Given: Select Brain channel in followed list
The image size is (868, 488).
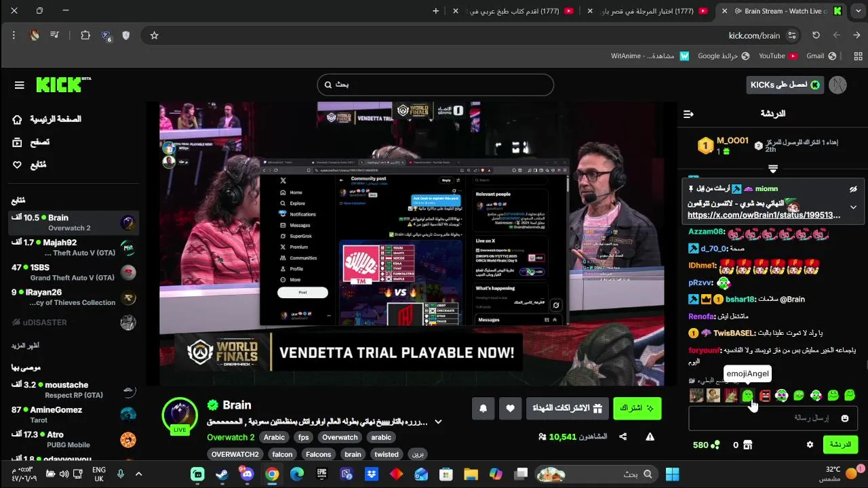Looking at the screenshot, I should tap(73, 222).
